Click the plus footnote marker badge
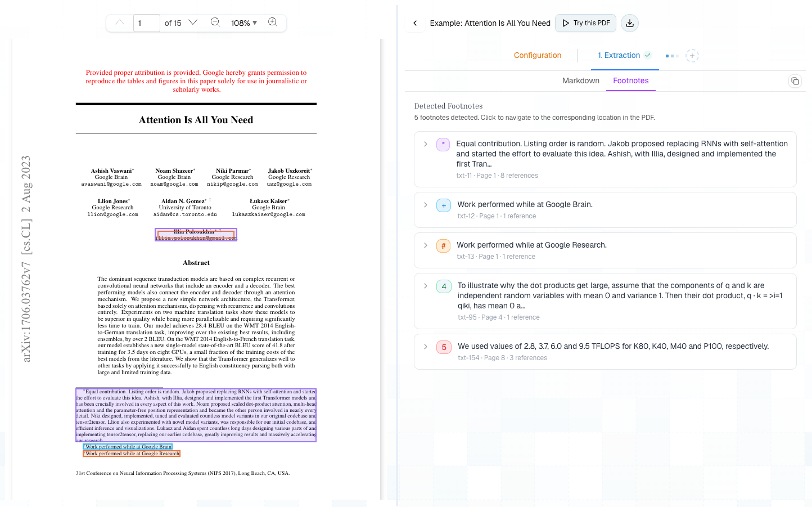812x507 pixels. click(444, 205)
